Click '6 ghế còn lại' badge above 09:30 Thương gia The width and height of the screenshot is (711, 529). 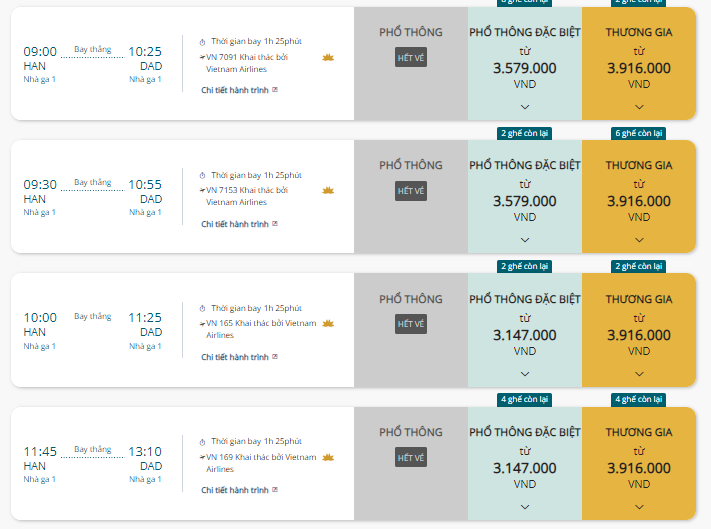(639, 133)
